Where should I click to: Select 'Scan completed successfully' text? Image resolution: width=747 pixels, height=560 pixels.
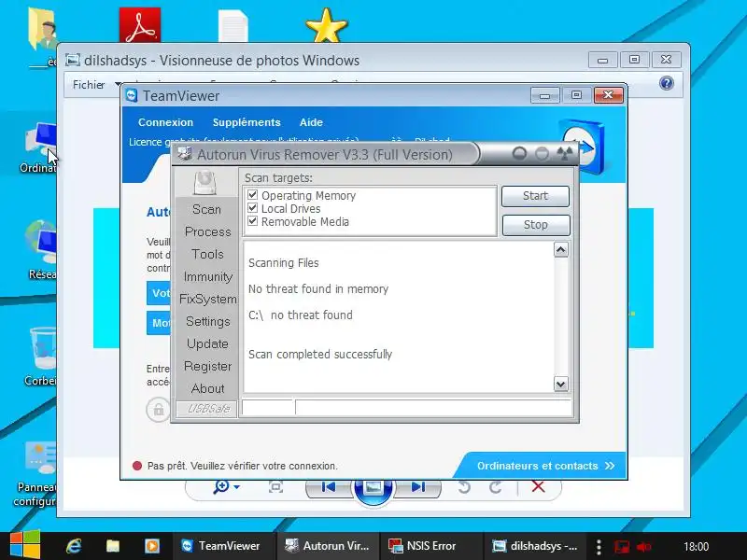[320, 355]
